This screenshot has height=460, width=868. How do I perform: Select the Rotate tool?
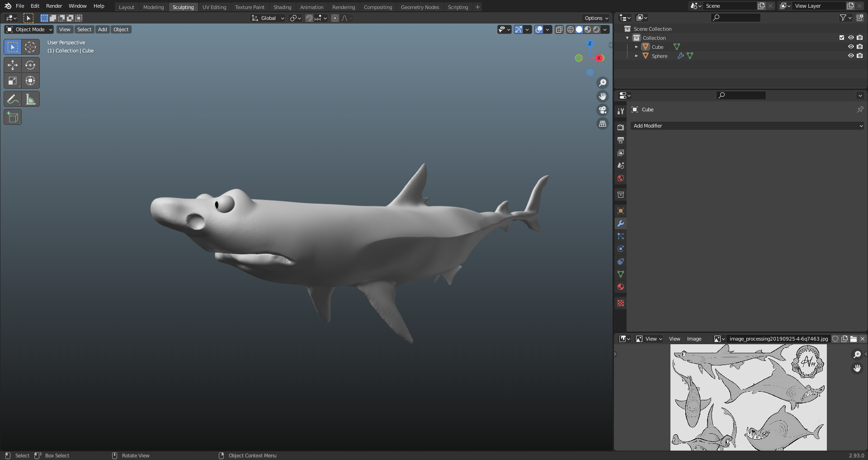30,65
